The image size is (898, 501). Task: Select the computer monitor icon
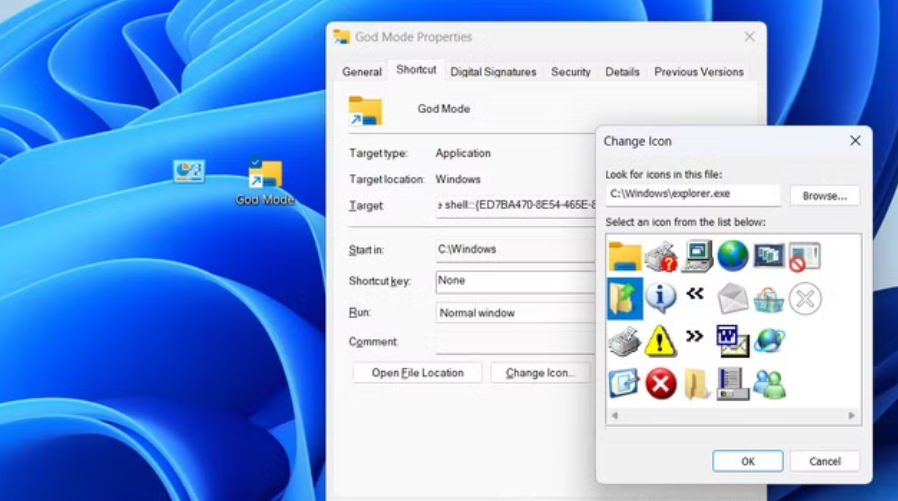[x=696, y=256]
